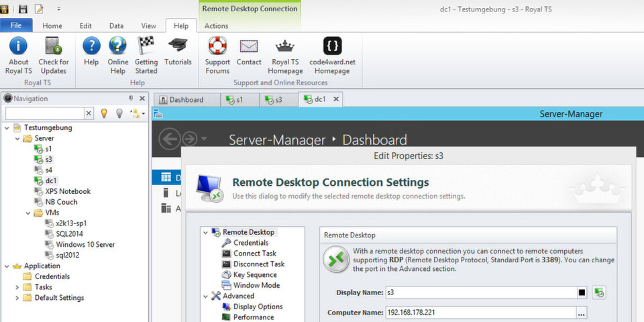This screenshot has height=322, width=644.
Task: Go back in Server-Manager
Action: pyautogui.click(x=169, y=139)
